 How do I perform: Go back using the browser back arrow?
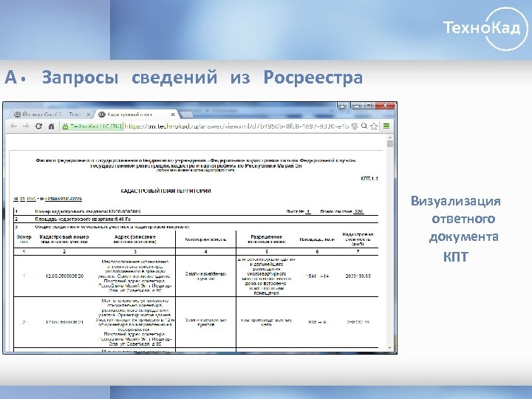(13, 126)
